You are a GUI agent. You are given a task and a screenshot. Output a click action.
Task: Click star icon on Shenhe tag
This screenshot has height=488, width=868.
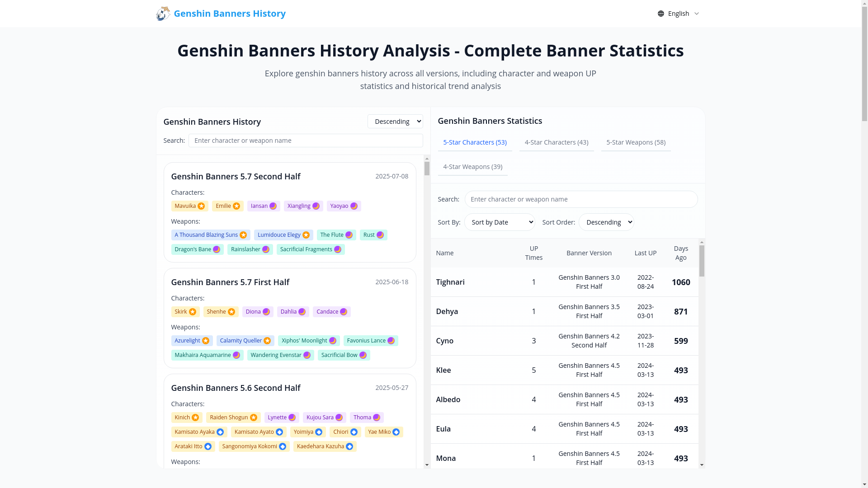[x=231, y=312]
